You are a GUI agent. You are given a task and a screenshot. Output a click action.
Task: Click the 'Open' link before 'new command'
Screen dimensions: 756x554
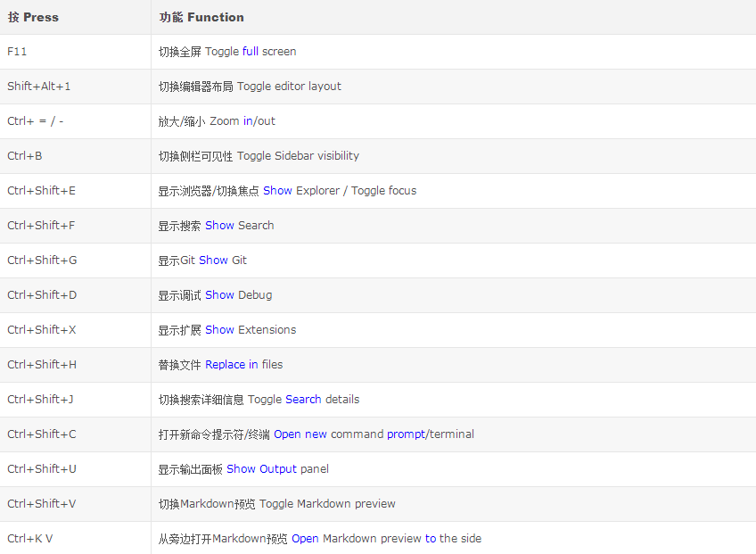pos(287,434)
